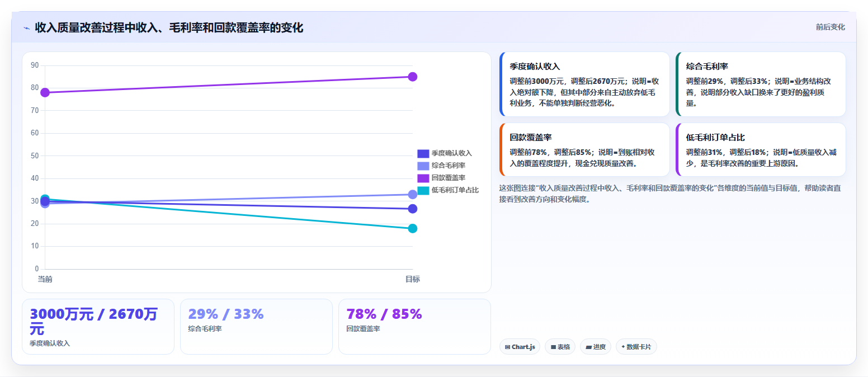Click the icon inside the 进度 tag
Image resolution: width=868 pixels, height=377 pixels.
(x=588, y=347)
